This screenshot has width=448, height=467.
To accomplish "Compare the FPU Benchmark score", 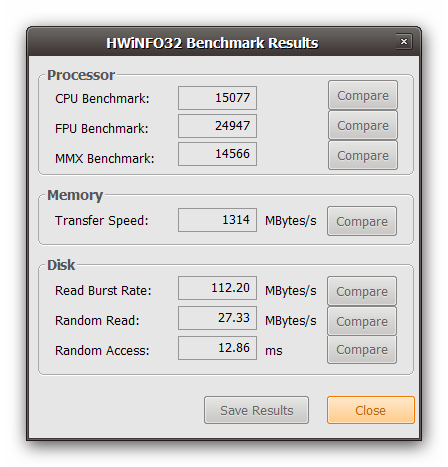I will [363, 125].
